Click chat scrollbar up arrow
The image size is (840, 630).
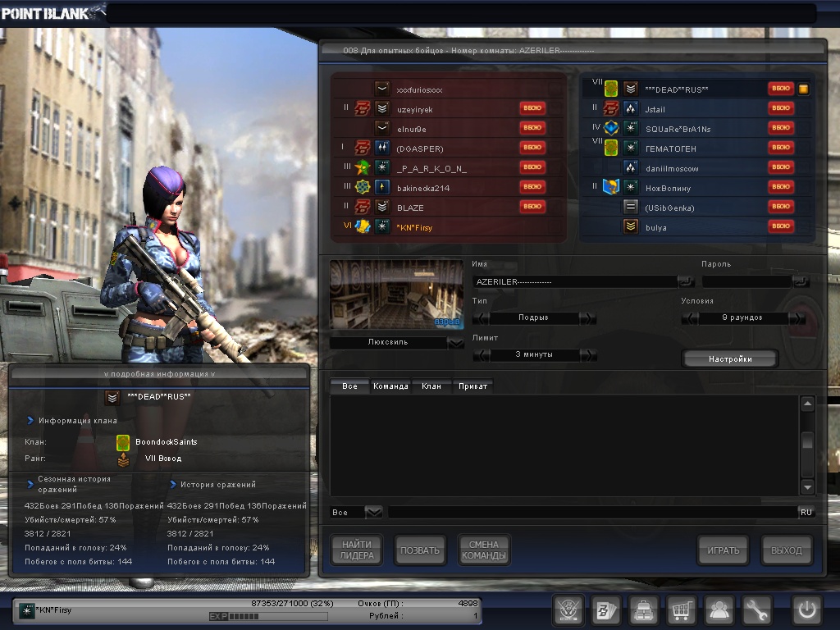tap(807, 404)
